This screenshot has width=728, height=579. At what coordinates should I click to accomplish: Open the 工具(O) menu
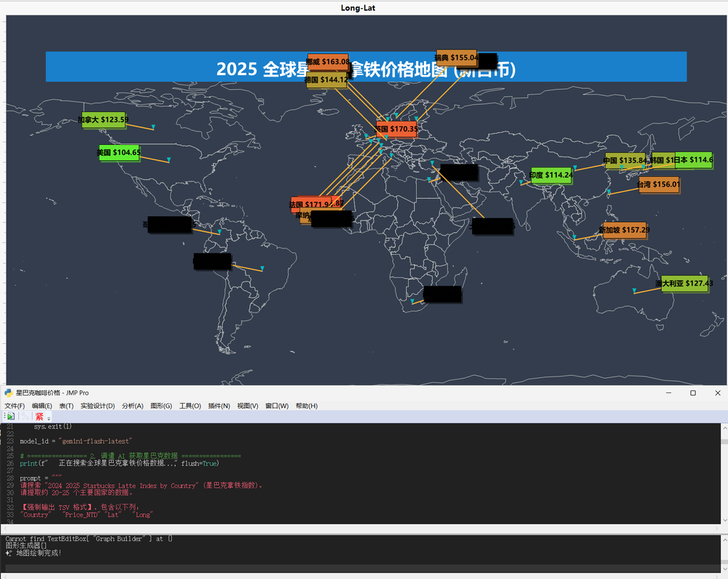click(x=190, y=406)
